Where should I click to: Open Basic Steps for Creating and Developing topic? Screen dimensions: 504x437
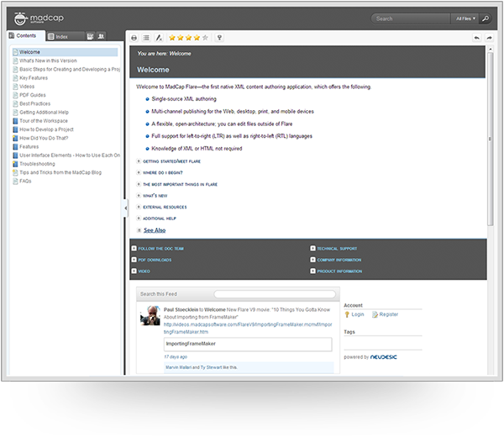coord(66,70)
